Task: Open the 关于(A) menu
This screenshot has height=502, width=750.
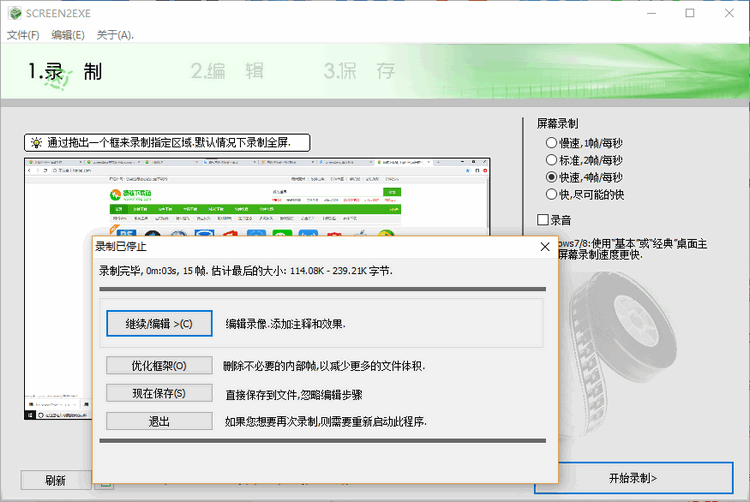Action: pos(115,35)
